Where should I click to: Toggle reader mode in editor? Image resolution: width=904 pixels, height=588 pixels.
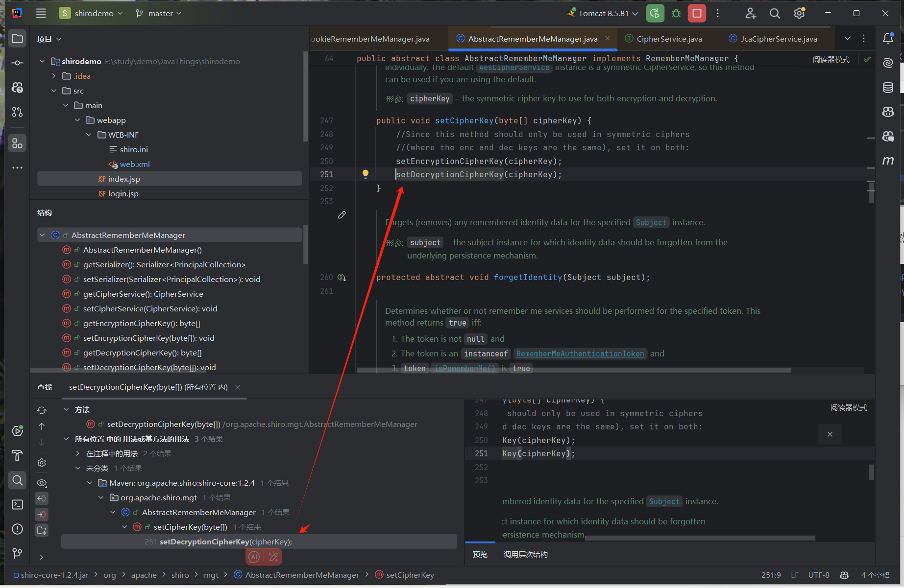pyautogui.click(x=831, y=59)
